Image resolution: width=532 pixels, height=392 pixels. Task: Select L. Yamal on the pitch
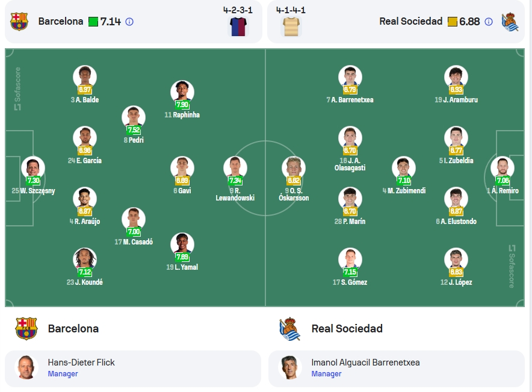[182, 244]
